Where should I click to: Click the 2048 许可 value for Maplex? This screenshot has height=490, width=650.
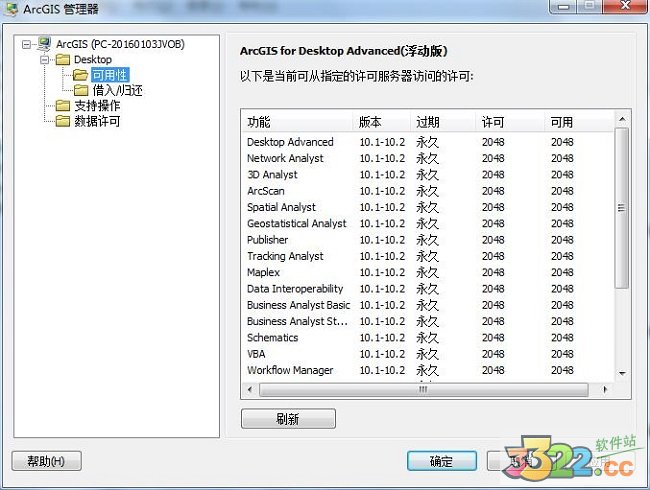pyautogui.click(x=493, y=272)
